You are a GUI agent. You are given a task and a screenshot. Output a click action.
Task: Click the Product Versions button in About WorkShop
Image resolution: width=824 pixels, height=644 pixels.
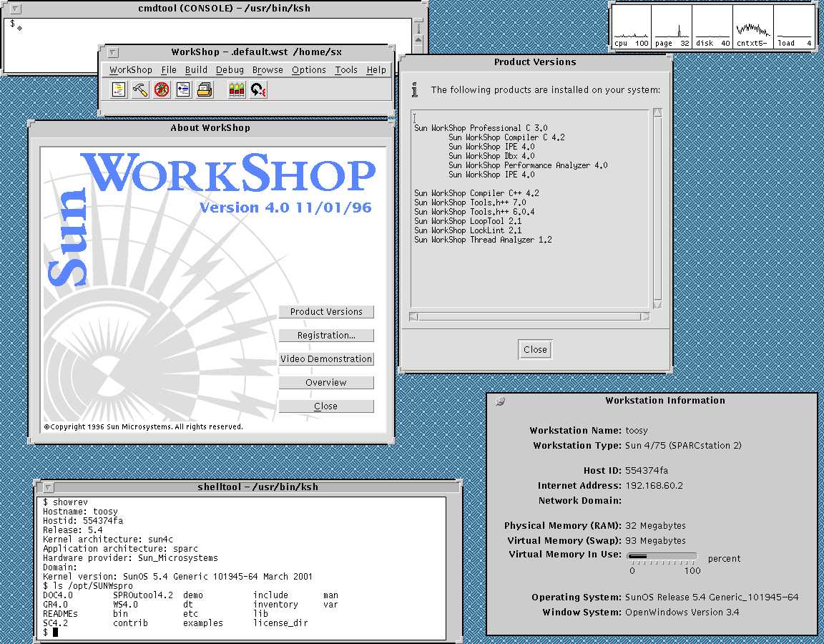click(x=326, y=312)
